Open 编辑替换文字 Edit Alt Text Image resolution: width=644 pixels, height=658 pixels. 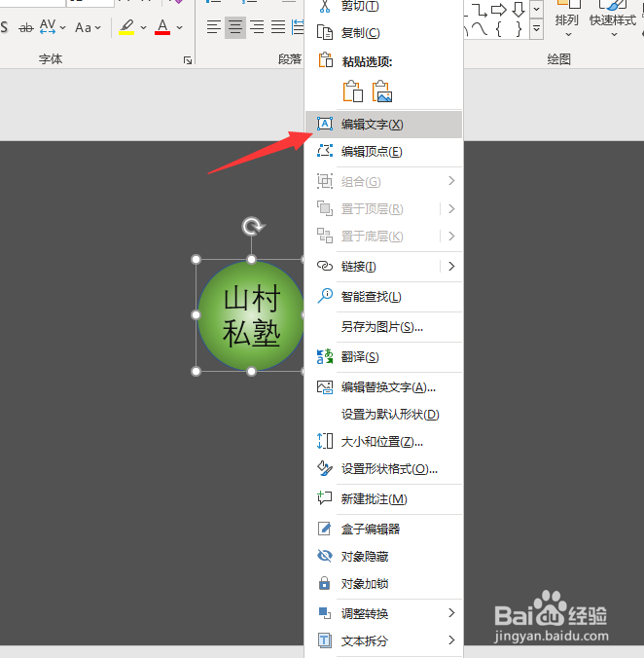pyautogui.click(x=383, y=386)
